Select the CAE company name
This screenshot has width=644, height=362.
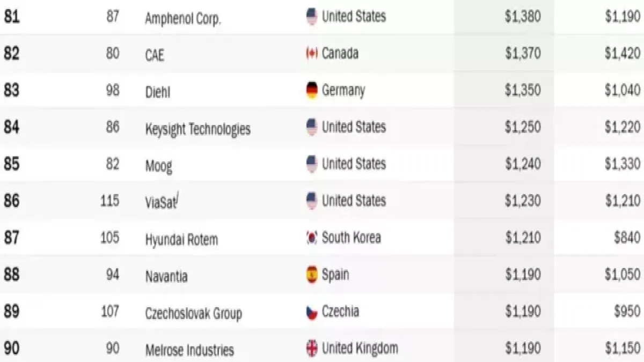point(155,55)
